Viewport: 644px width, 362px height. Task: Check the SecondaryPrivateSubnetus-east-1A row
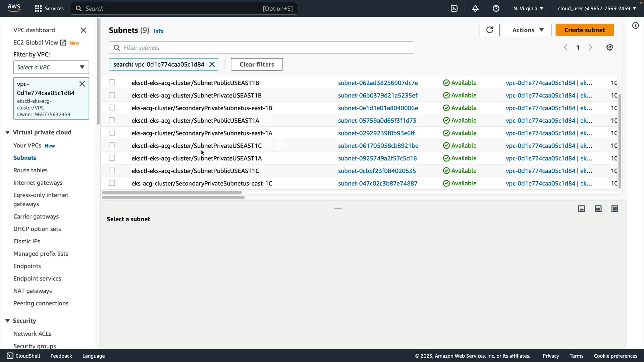coord(112,133)
